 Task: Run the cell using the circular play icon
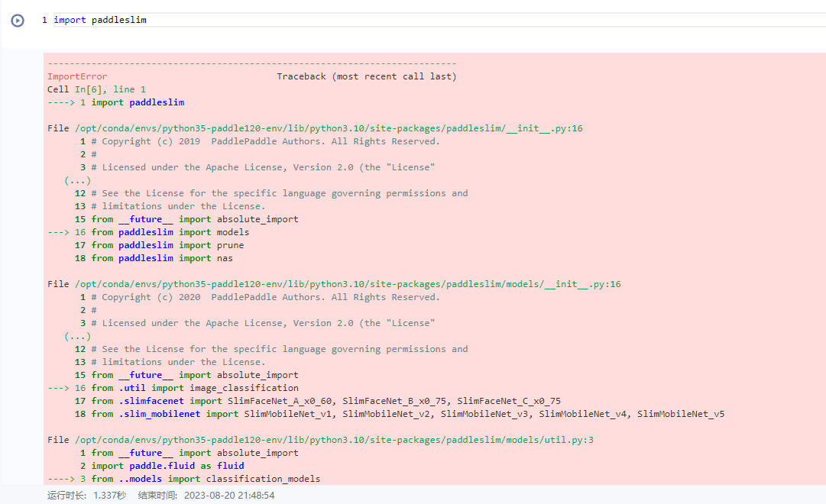pyautogui.click(x=18, y=21)
